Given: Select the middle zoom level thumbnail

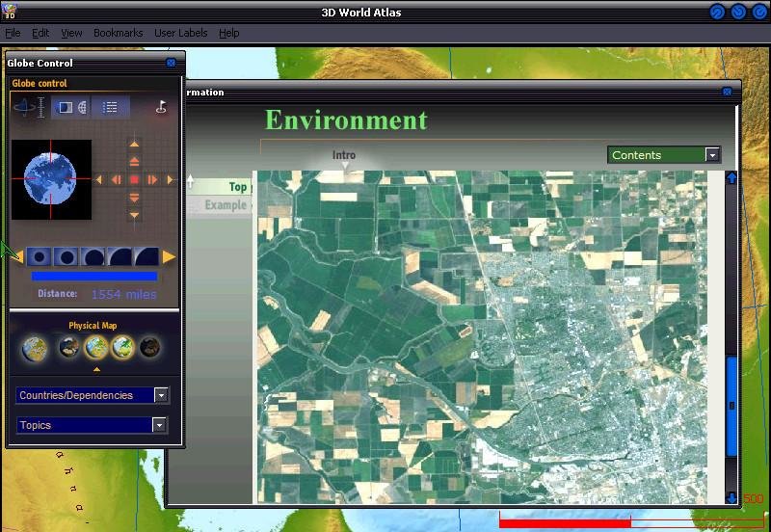Looking at the screenshot, I should click(x=93, y=256).
